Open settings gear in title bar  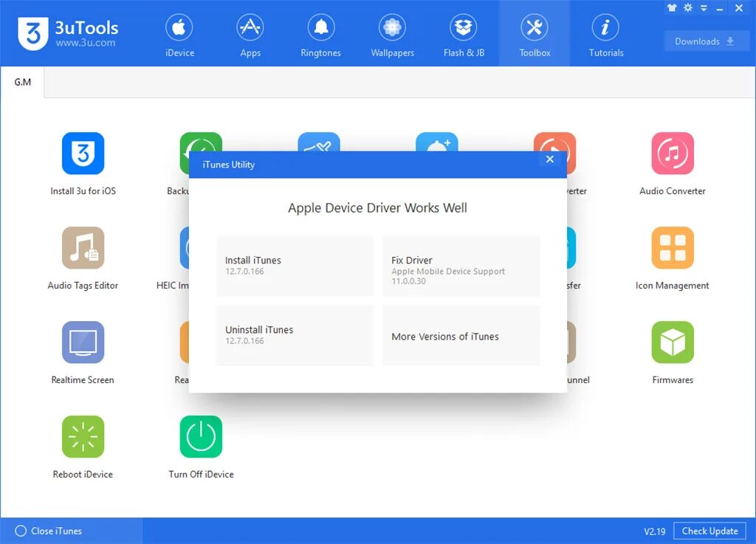pyautogui.click(x=688, y=7)
